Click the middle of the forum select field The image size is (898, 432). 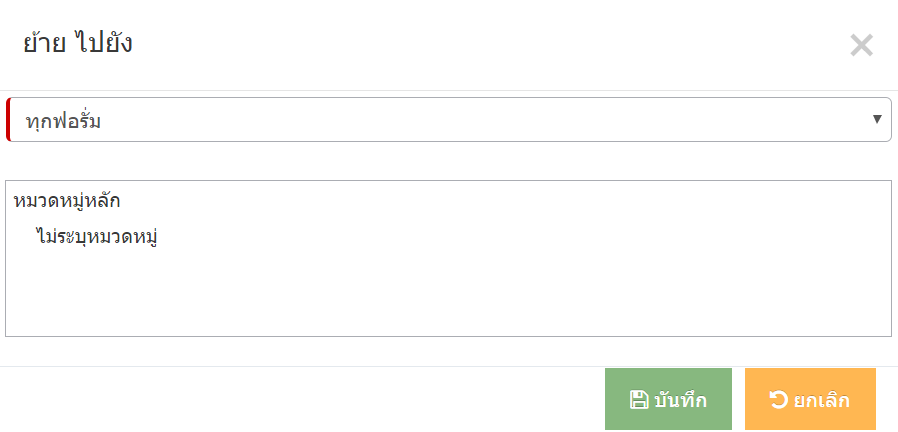click(x=448, y=119)
